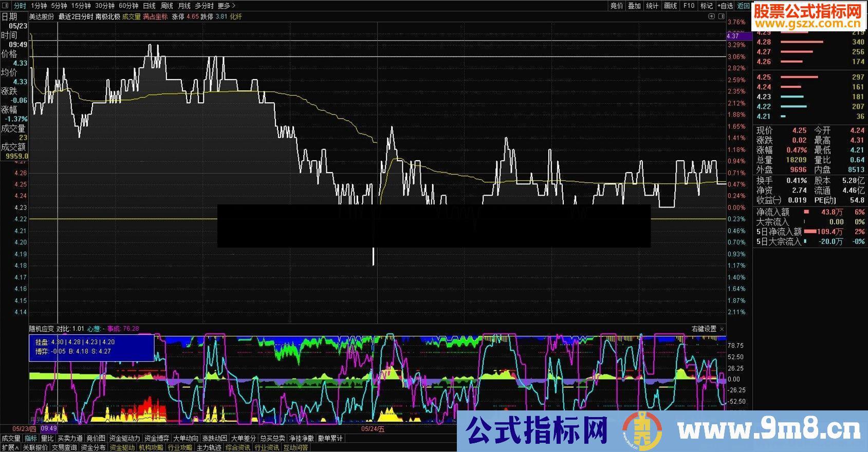Click the 叠加 overlay button
Image resolution: width=868 pixels, height=452 pixels.
tap(635, 6)
